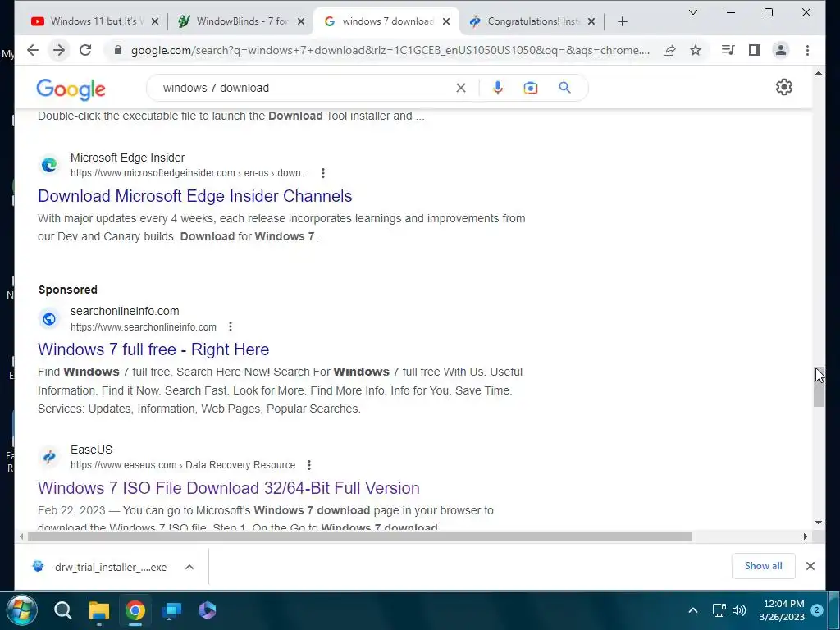
Task: Click the vertical scrollbar thumb
Action: pyautogui.click(x=819, y=387)
